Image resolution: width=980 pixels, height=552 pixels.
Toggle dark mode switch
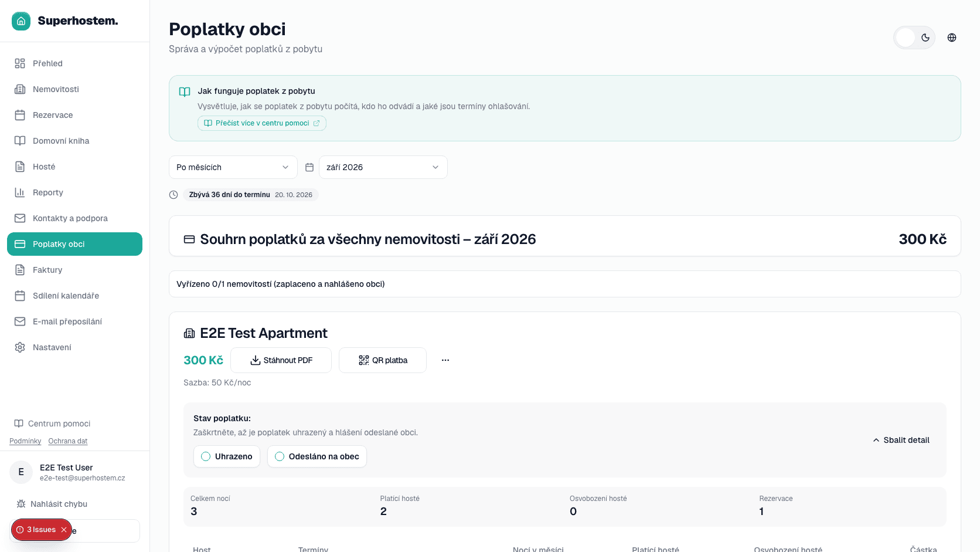point(914,38)
